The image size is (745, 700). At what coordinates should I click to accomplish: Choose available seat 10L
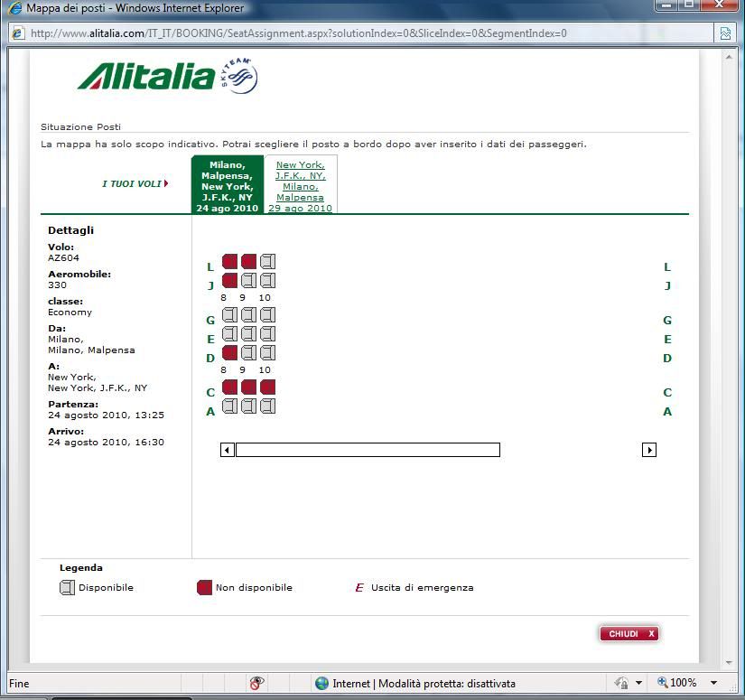click(268, 261)
